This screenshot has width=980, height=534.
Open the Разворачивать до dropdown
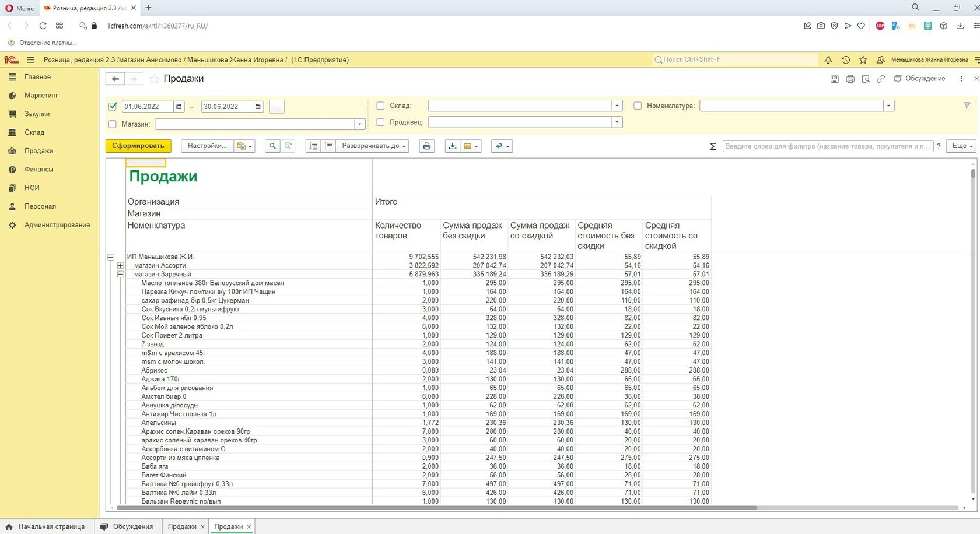click(374, 146)
